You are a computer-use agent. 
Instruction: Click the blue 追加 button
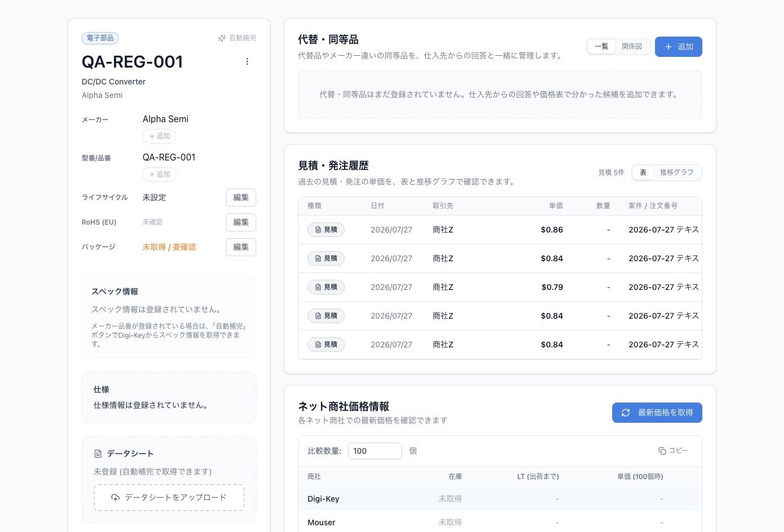[679, 47]
